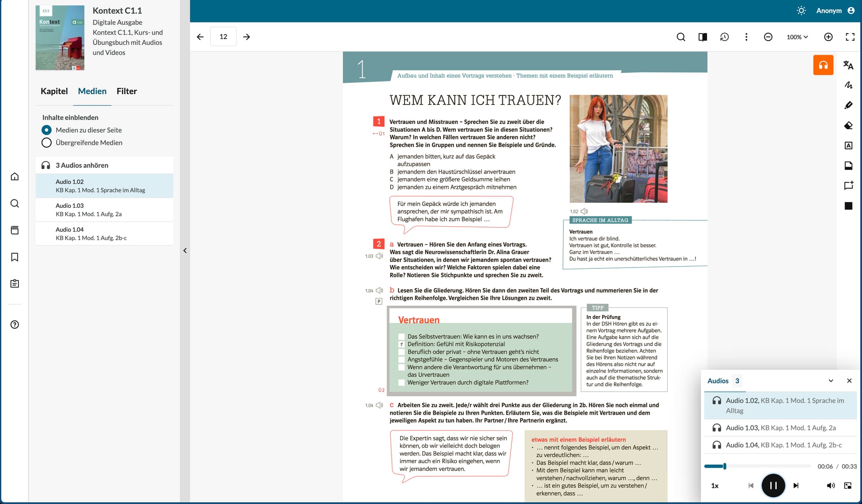Collapse the left media sidebar arrow
This screenshot has width=862, height=504.
[185, 251]
